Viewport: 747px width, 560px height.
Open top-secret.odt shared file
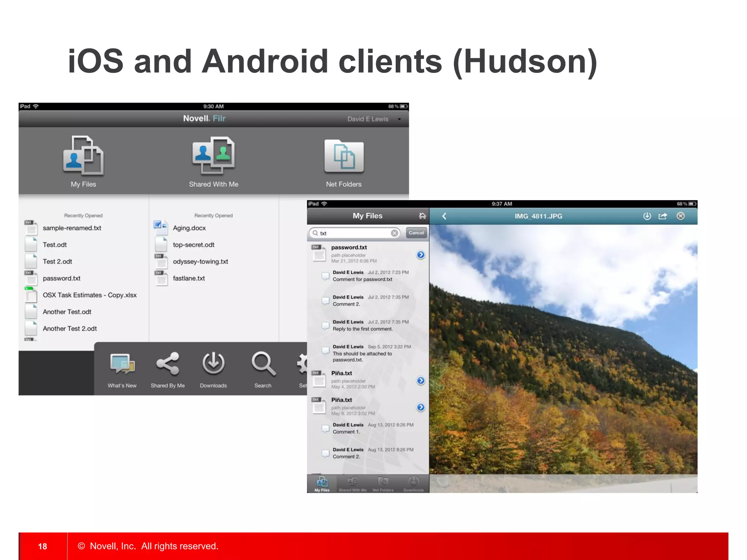point(193,245)
